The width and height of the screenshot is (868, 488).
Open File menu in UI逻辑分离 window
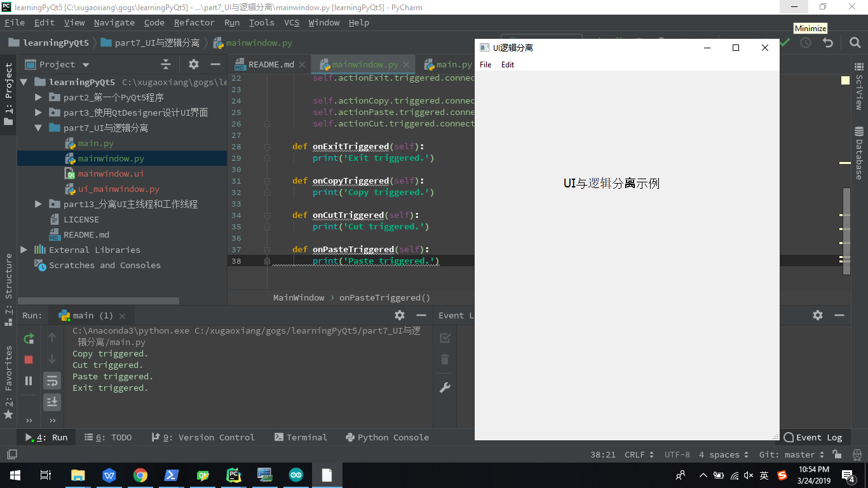[x=485, y=64]
